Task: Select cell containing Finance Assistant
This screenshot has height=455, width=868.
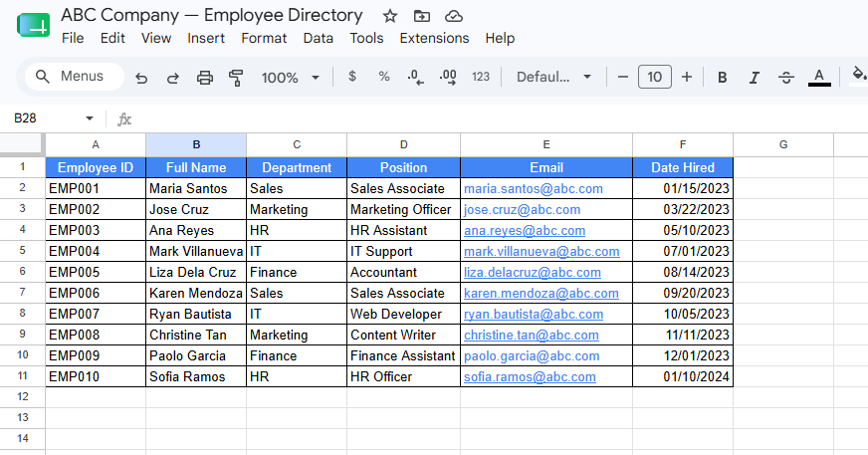Action: click(x=403, y=355)
